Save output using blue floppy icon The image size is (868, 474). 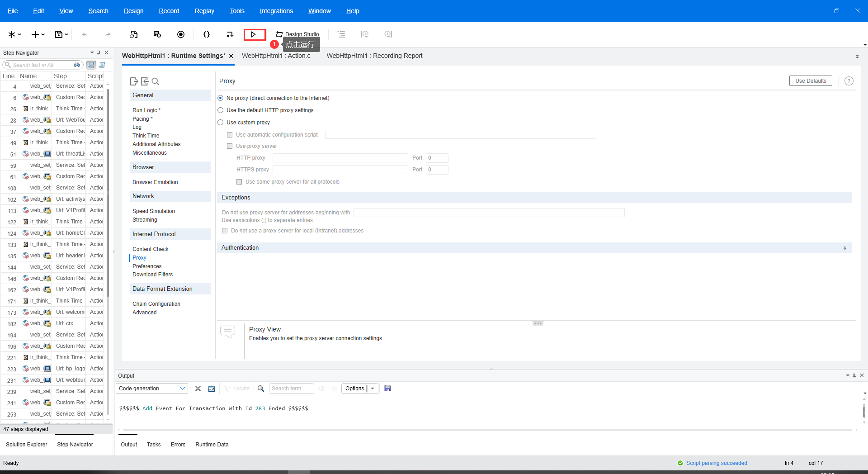click(387, 389)
